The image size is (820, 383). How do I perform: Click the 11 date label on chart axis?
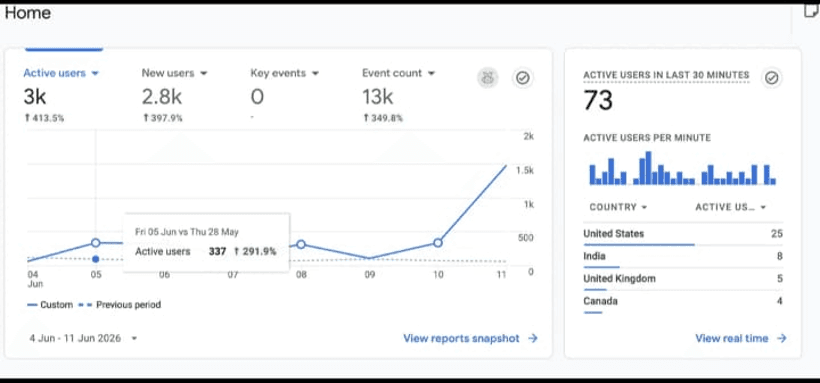coord(501,275)
